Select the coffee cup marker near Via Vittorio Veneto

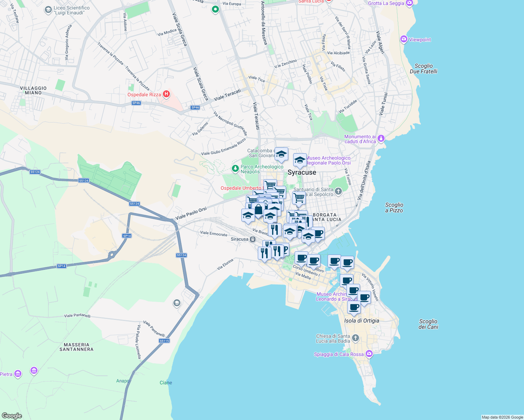pyautogui.click(x=365, y=297)
